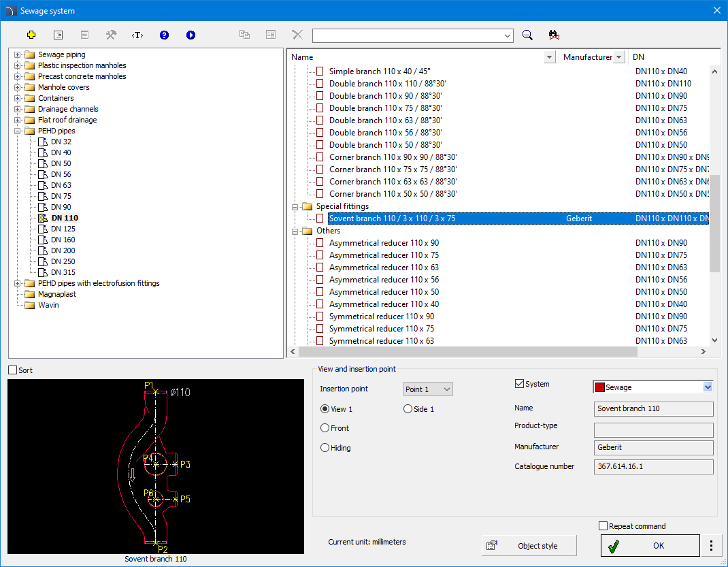Select DN 125 in PEHD pipes tree
Image resolution: width=728 pixels, height=567 pixels.
[63, 229]
